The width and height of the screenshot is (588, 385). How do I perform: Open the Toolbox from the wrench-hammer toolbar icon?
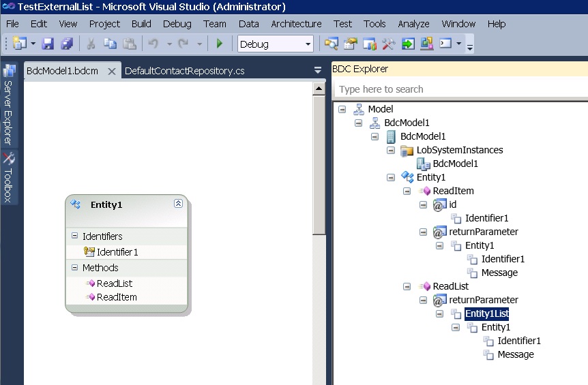[389, 44]
